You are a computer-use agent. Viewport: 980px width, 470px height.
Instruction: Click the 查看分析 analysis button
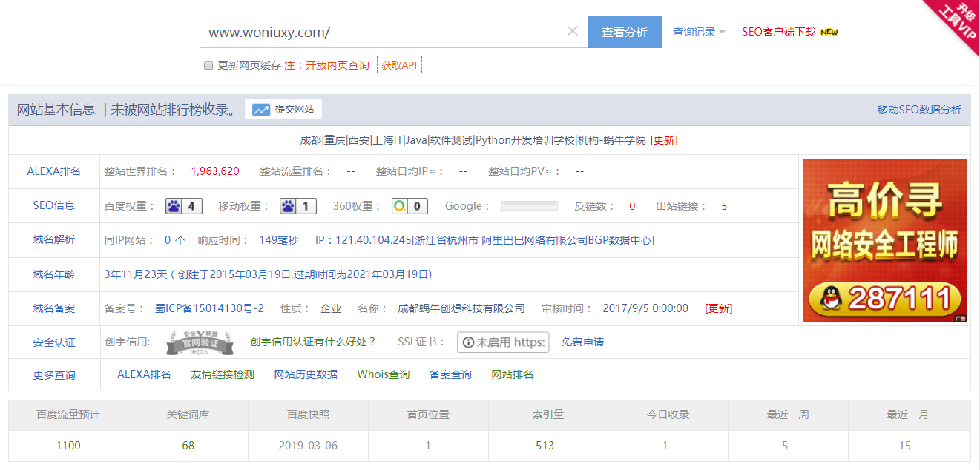tap(625, 32)
